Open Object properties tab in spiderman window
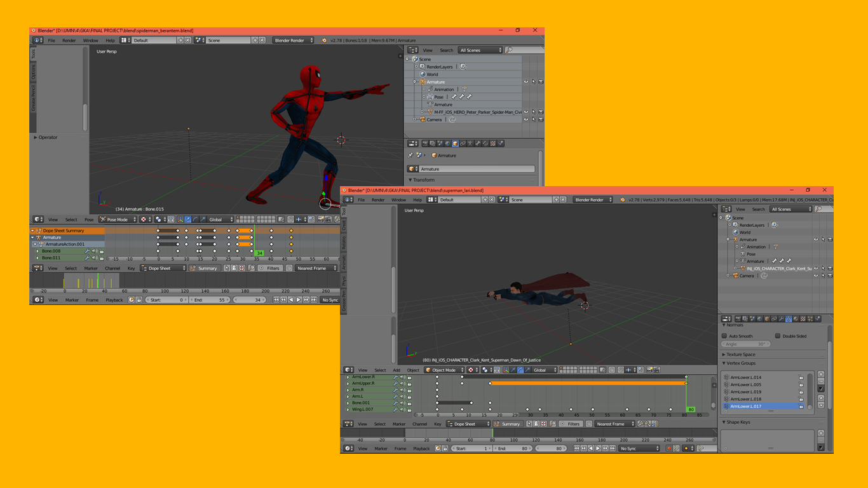 pos(456,144)
